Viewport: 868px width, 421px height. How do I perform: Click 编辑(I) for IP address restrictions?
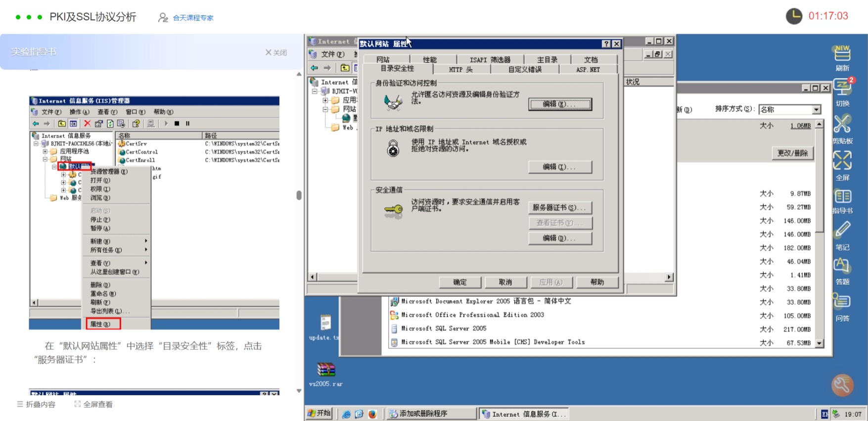click(x=560, y=167)
